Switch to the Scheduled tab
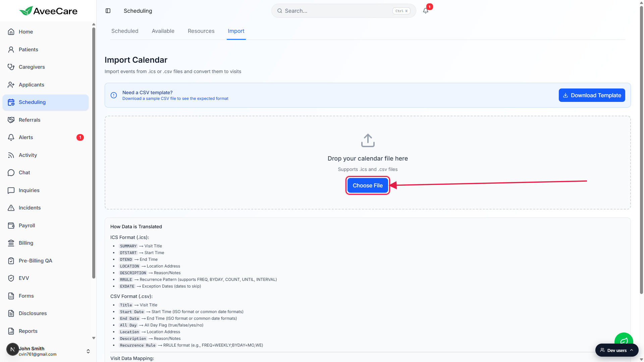 point(125,31)
